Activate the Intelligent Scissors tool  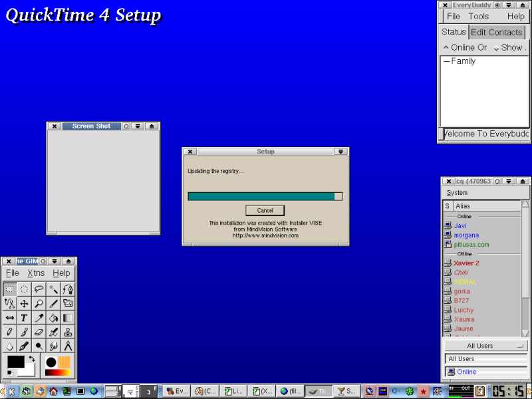9,303
